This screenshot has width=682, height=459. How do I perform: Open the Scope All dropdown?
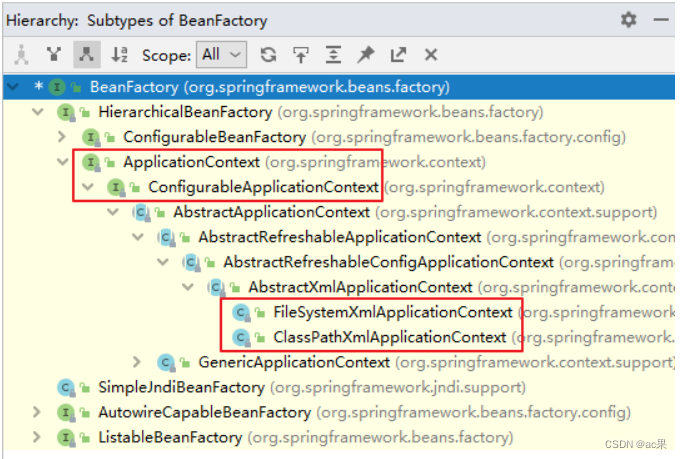point(221,55)
